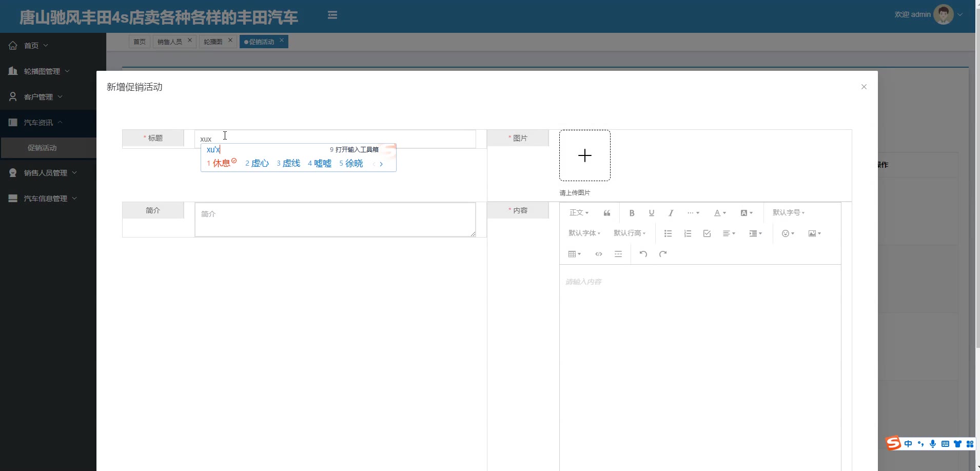Image resolution: width=980 pixels, height=471 pixels.
Task: Expand the 汽车信息管理 sidebar menu
Action: [x=48, y=199]
